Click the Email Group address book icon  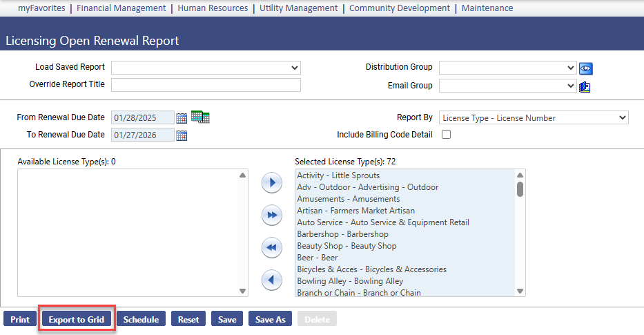(x=585, y=86)
